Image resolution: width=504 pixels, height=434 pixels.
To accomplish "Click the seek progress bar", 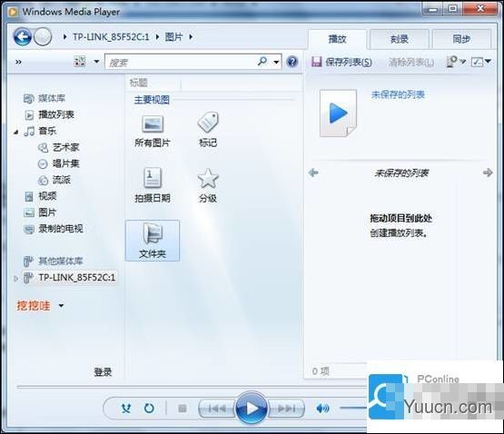I will pos(193,387).
